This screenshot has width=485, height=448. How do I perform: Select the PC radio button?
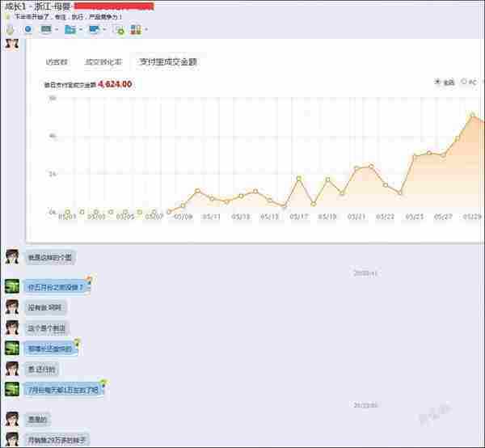click(463, 82)
